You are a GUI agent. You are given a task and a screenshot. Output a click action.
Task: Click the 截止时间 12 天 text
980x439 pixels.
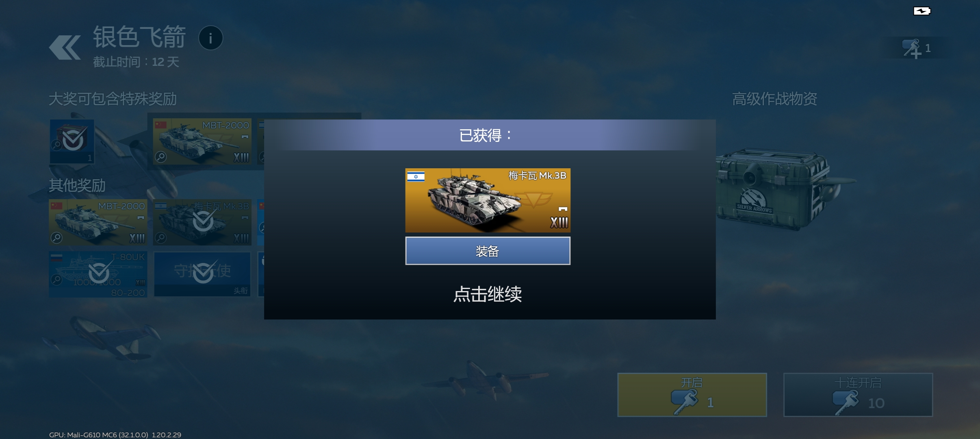(x=136, y=62)
